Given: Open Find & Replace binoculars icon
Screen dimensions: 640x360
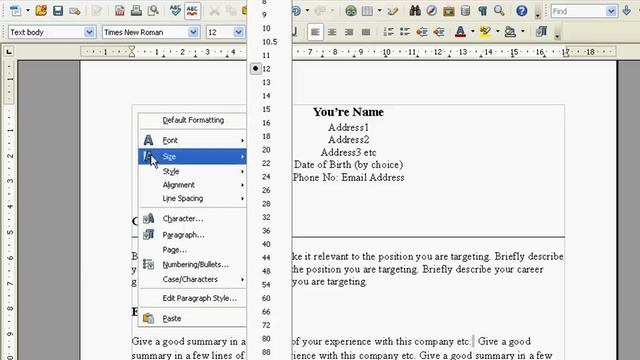Looking at the screenshot, I should 415,11.
